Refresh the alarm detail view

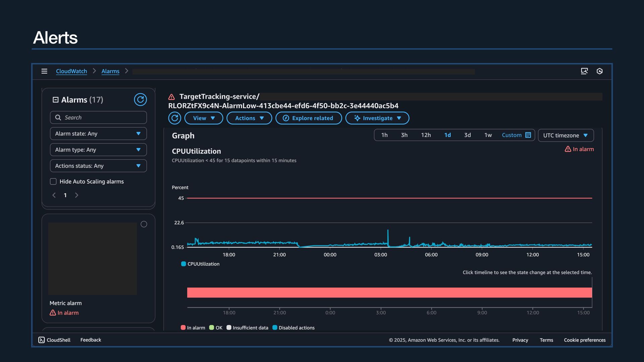click(x=174, y=118)
